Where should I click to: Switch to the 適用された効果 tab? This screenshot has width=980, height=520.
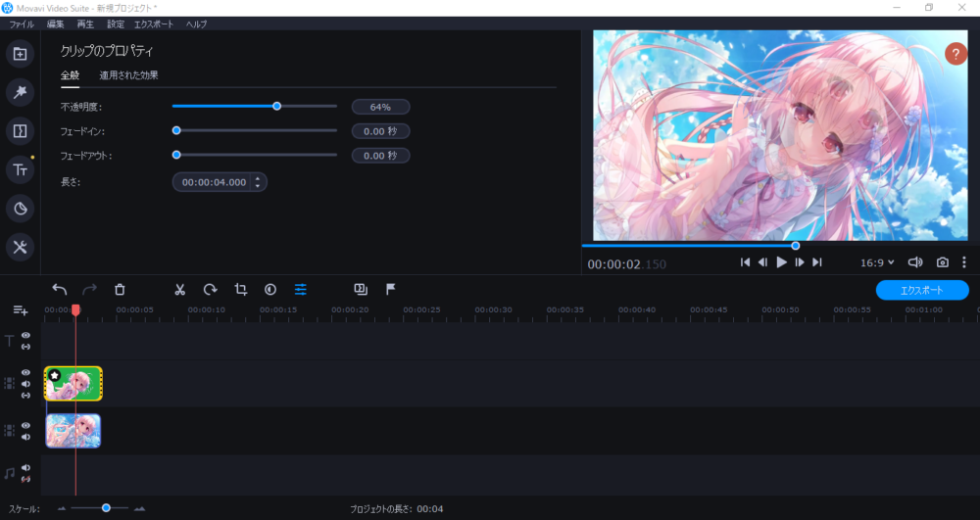tap(128, 75)
